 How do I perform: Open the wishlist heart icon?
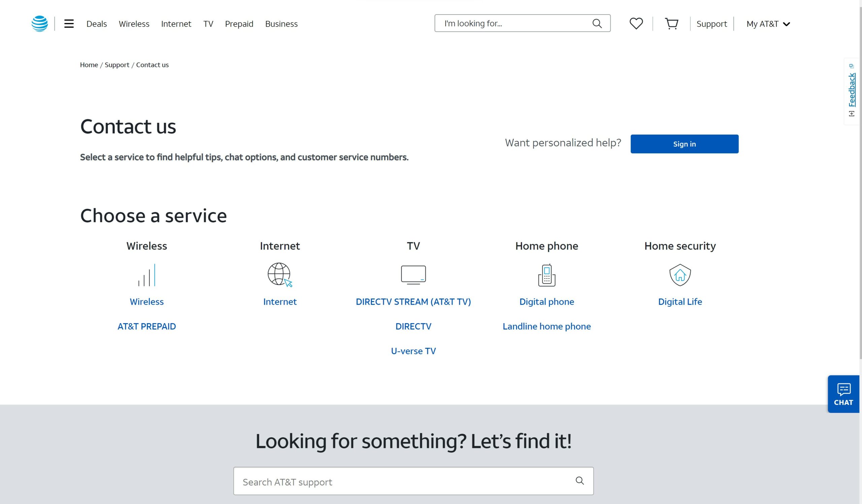(636, 24)
